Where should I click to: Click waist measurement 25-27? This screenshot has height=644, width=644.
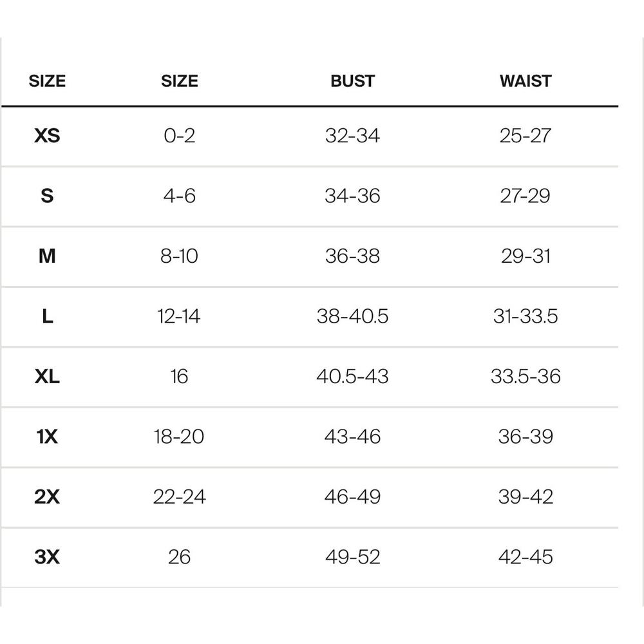click(x=526, y=135)
